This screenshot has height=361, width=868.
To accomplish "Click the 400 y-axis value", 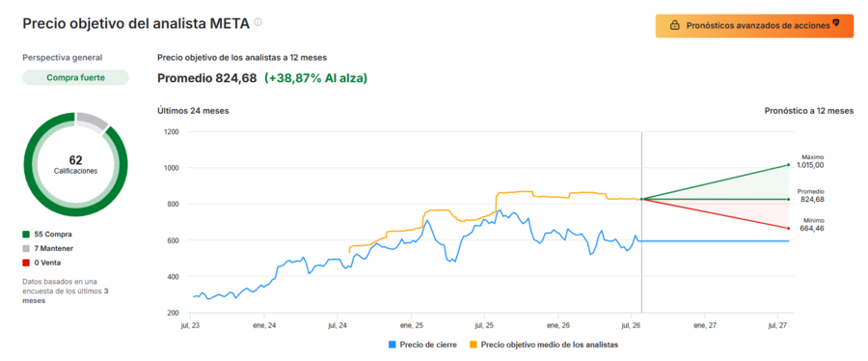I will (174, 276).
